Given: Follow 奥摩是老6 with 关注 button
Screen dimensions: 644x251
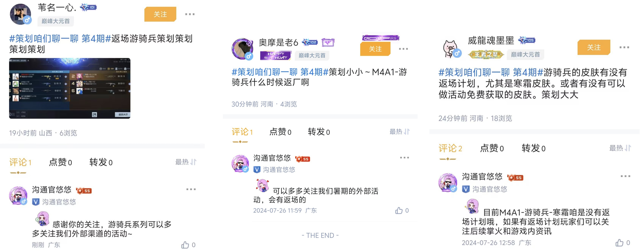Looking at the screenshot, I should coord(375,49).
